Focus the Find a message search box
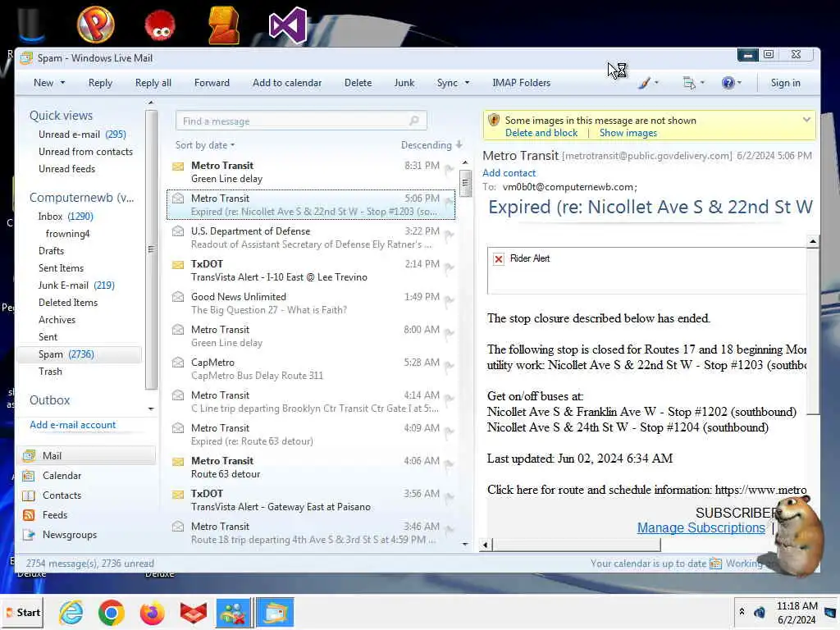Viewport: 840px width, 630px height. [301, 121]
